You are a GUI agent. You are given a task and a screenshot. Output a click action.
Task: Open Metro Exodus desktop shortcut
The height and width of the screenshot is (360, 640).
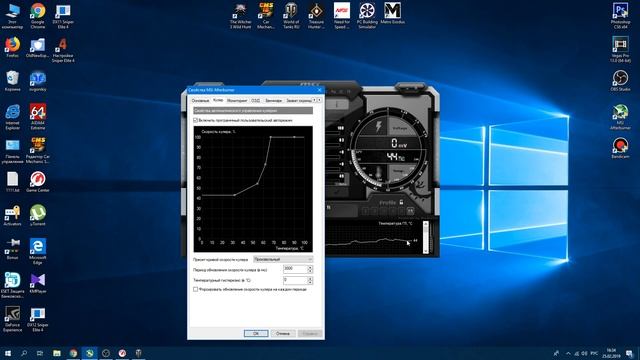click(x=392, y=13)
